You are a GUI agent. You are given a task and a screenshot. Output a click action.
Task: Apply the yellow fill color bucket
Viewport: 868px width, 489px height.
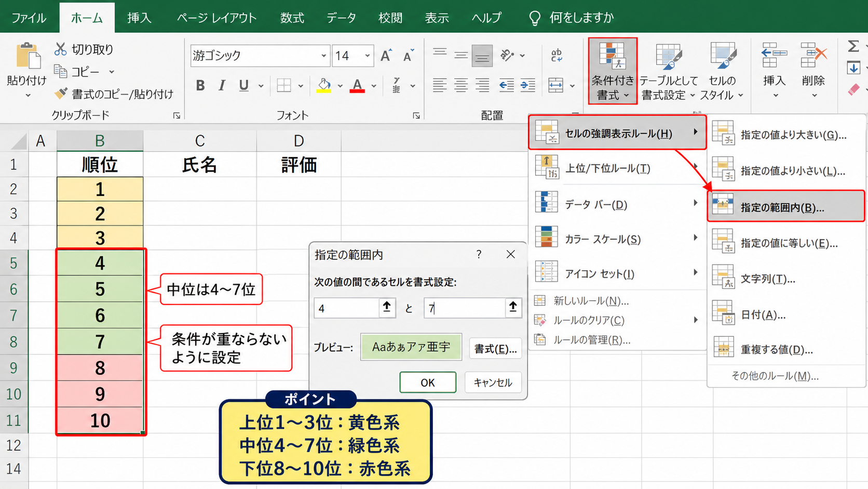click(x=324, y=86)
